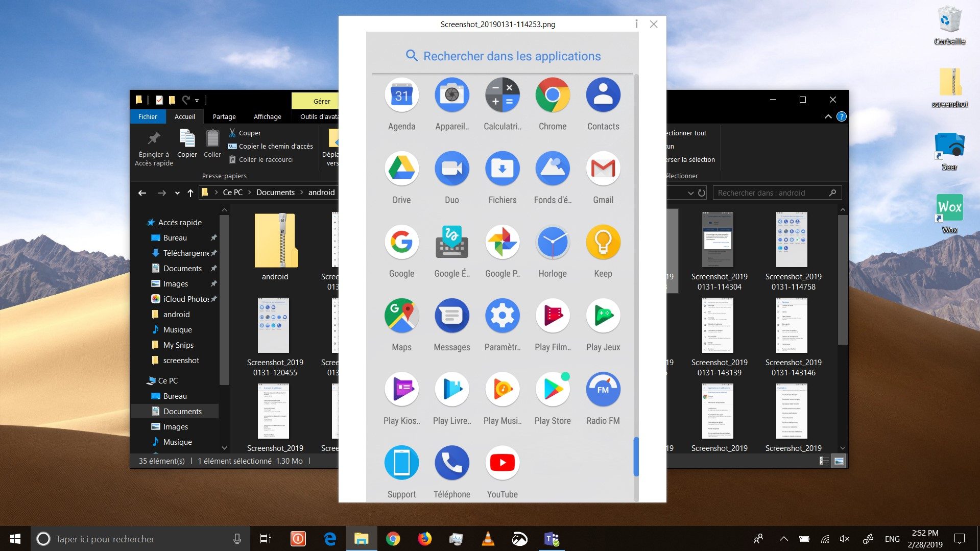Click the info icon in preview title bar
Screen dimensions: 980x551
636,24
